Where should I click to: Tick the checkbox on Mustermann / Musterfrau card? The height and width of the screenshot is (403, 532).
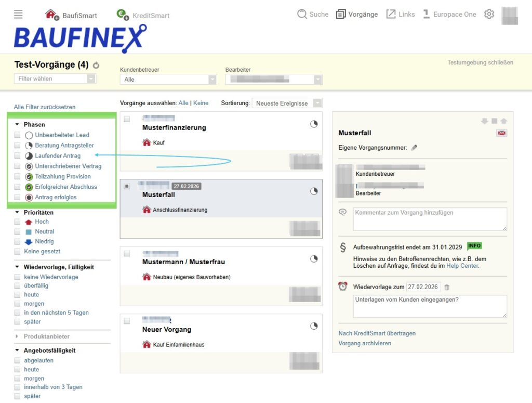(x=127, y=253)
